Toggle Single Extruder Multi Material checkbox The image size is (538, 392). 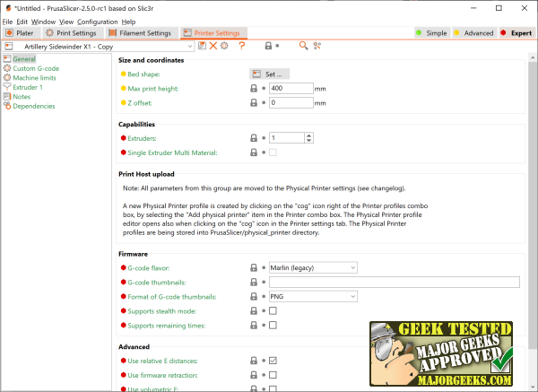[x=273, y=152]
